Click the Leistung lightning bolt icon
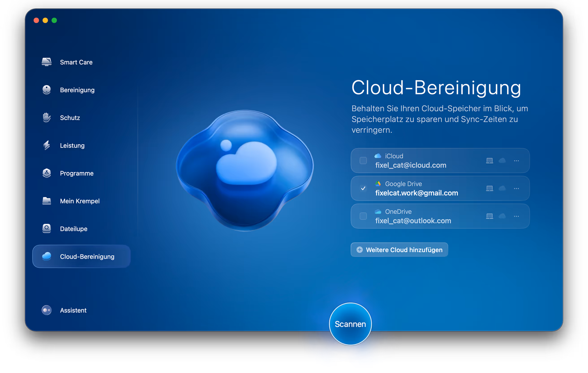588x373 pixels. pyautogui.click(x=46, y=145)
